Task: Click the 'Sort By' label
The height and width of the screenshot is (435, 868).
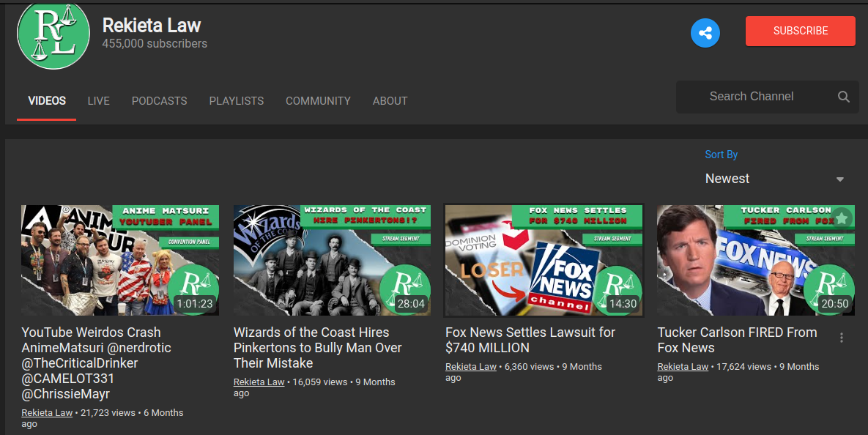Action: (722, 155)
